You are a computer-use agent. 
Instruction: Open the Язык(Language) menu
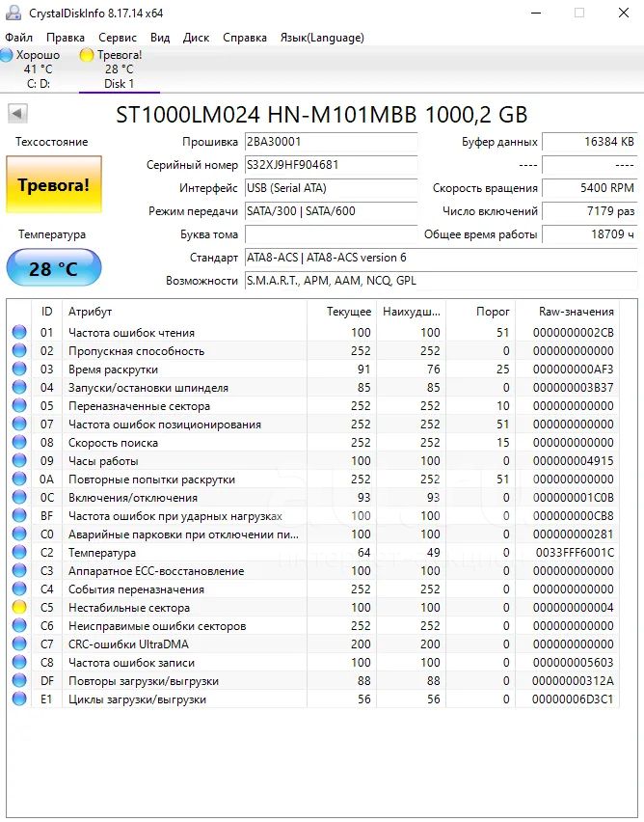322,38
